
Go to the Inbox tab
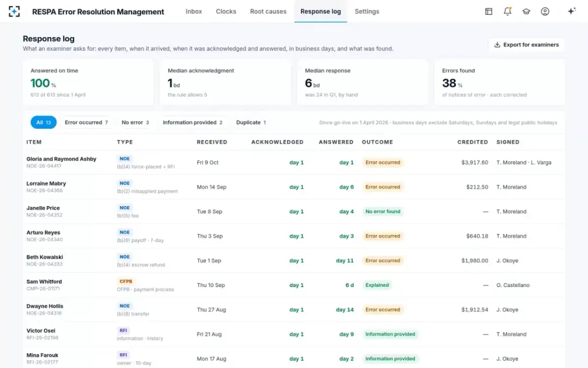[194, 11]
